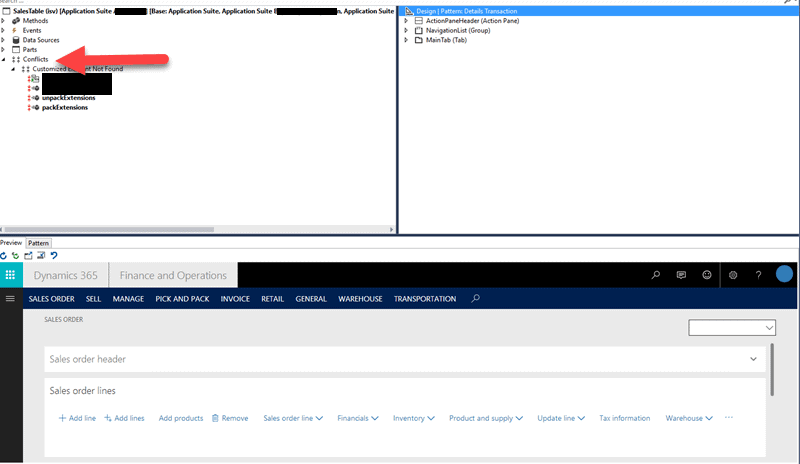Click the Events lightning bolt icon

[15, 30]
